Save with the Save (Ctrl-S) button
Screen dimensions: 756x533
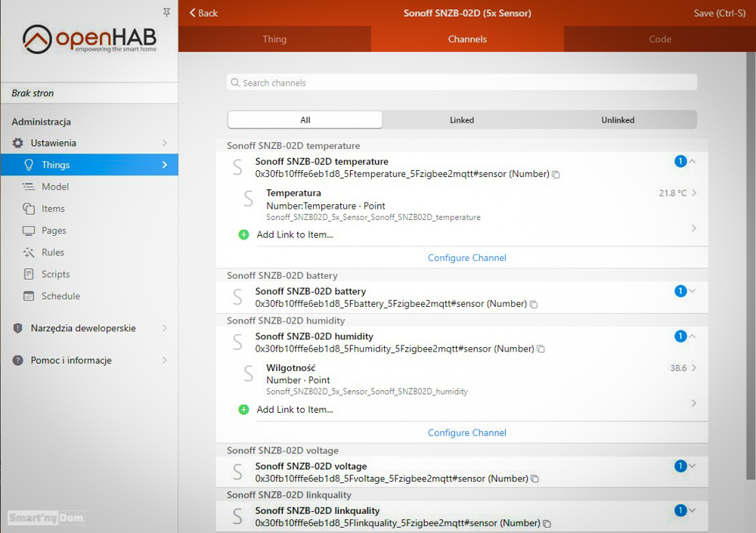pyautogui.click(x=720, y=13)
